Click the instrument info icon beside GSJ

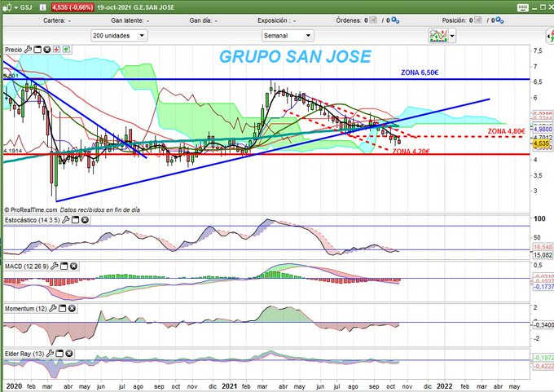(42, 7)
